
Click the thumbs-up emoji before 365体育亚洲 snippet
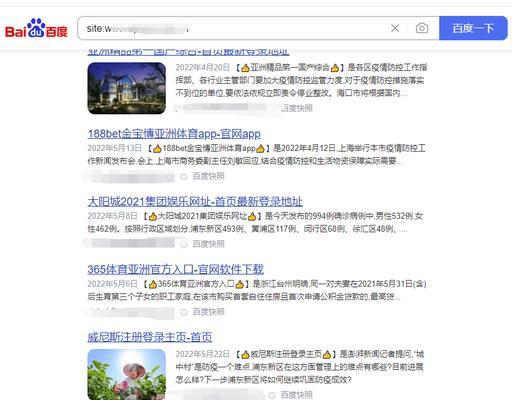coord(153,284)
